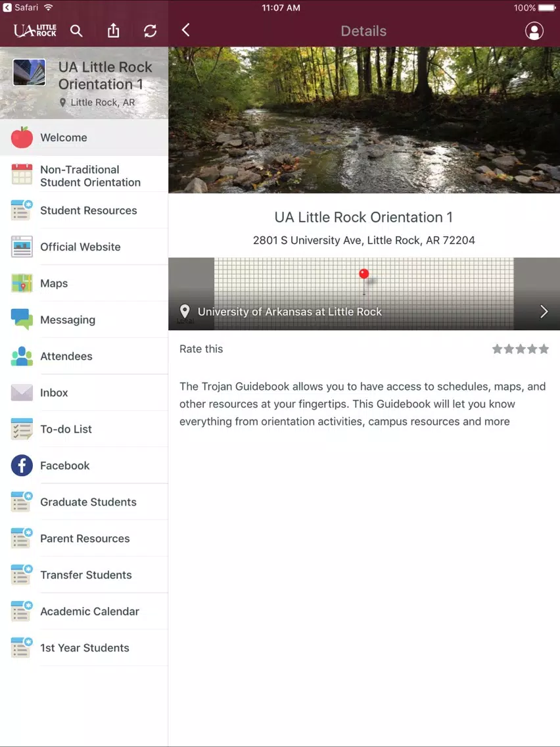Rate this guide with the star rating
Viewport: 560px width, 747px height.
coord(520,349)
